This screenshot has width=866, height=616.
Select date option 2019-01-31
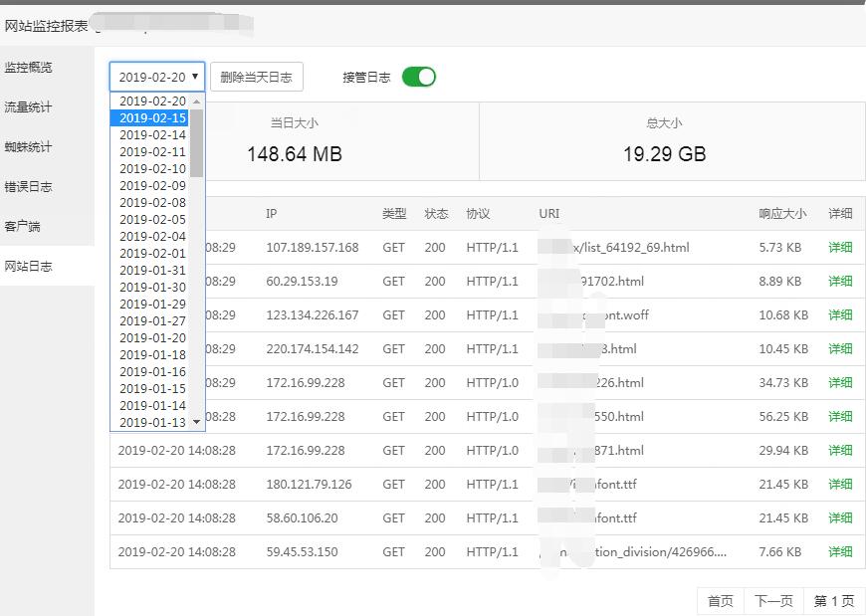coord(149,271)
